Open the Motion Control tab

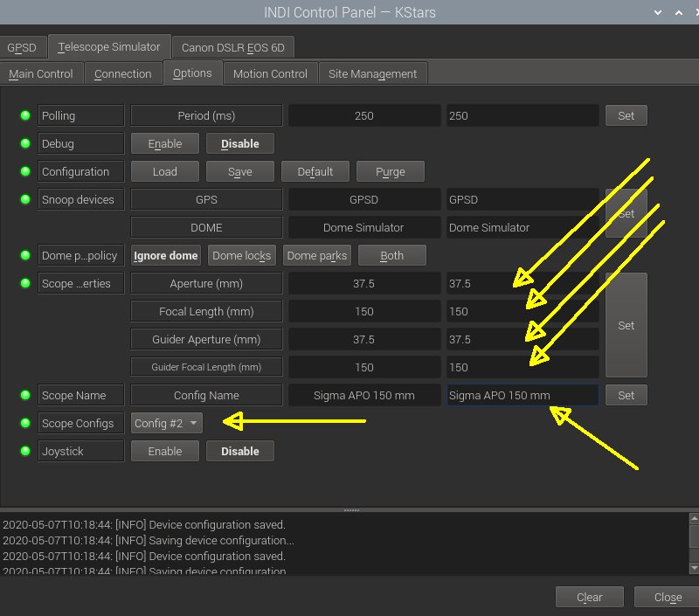coord(270,73)
